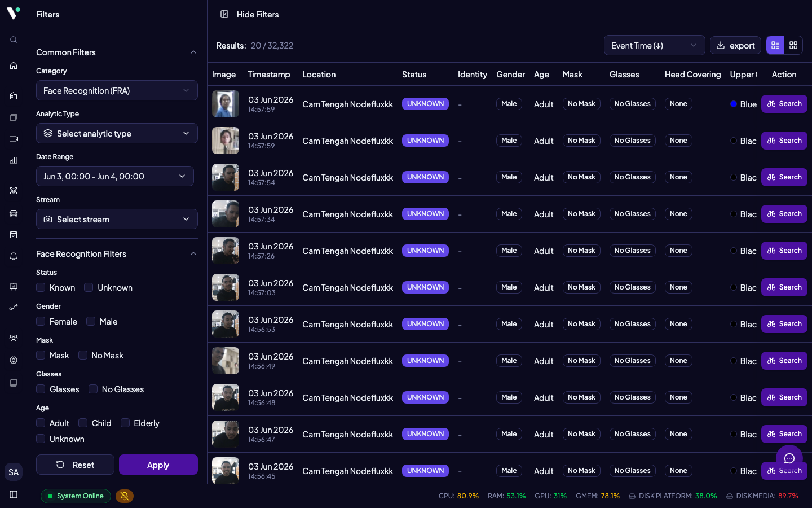This screenshot has width=812, height=508.
Task: Open the notifications bell sidebar icon
Action: (14, 256)
